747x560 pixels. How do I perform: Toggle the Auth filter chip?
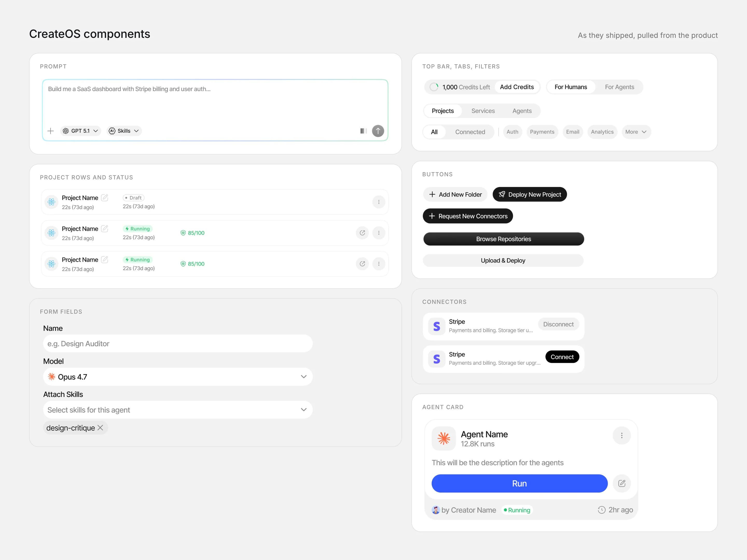coord(512,132)
